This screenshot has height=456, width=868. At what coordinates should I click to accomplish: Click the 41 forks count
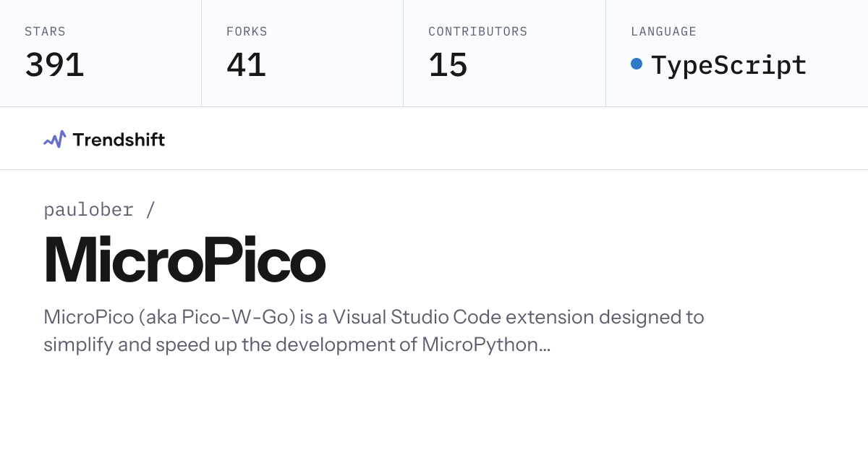click(x=246, y=65)
